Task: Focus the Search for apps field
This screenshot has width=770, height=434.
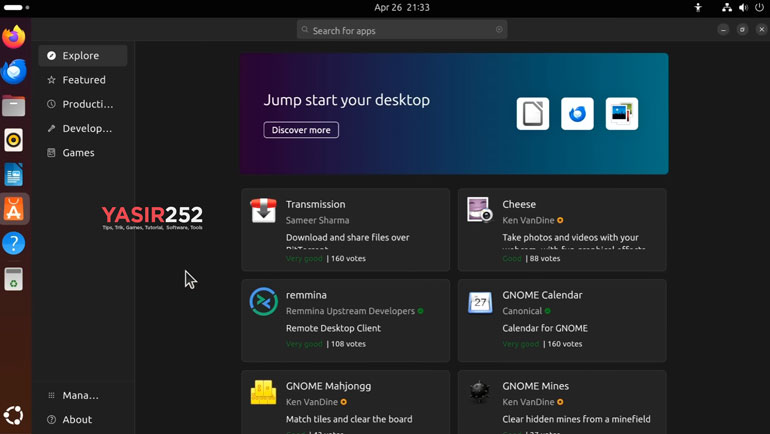Action: tap(402, 30)
